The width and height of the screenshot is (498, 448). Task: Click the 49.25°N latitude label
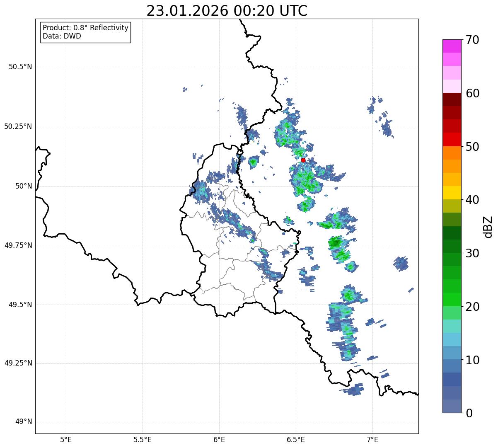coord(18,363)
